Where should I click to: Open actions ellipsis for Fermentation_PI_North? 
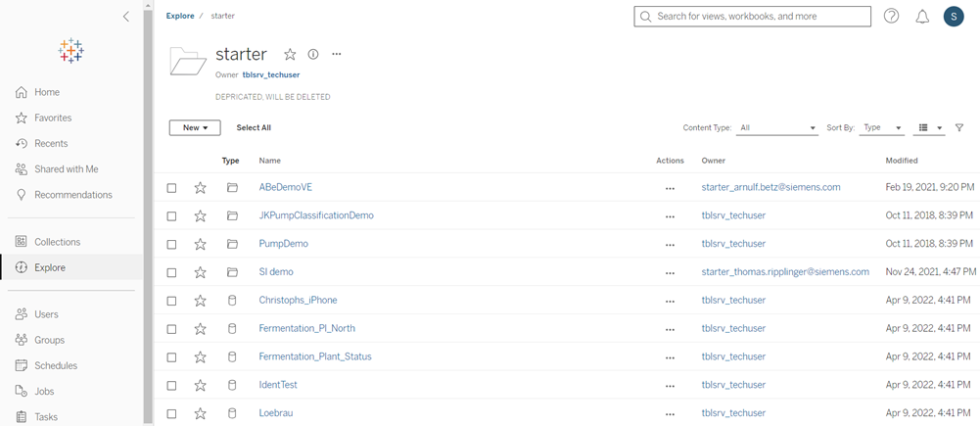(670, 329)
